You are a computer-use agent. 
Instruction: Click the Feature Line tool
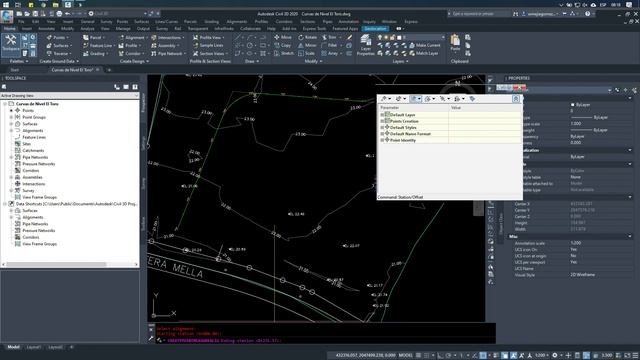coord(98,45)
